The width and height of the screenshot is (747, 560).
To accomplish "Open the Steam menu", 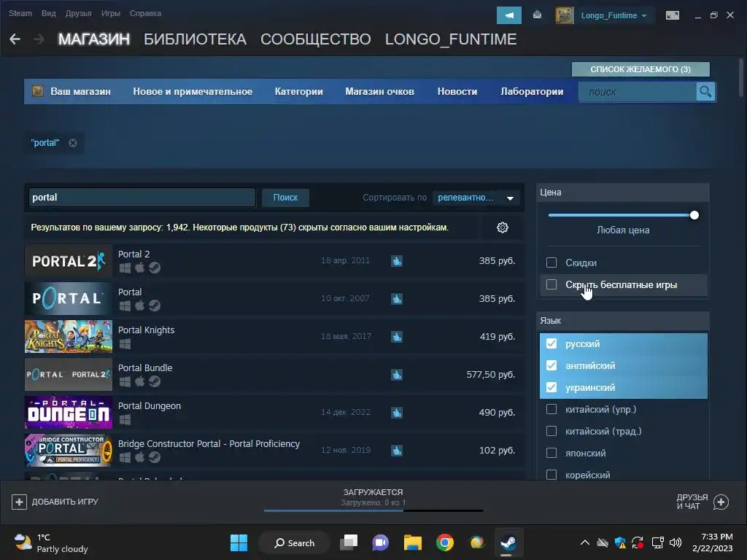I will coord(20,13).
